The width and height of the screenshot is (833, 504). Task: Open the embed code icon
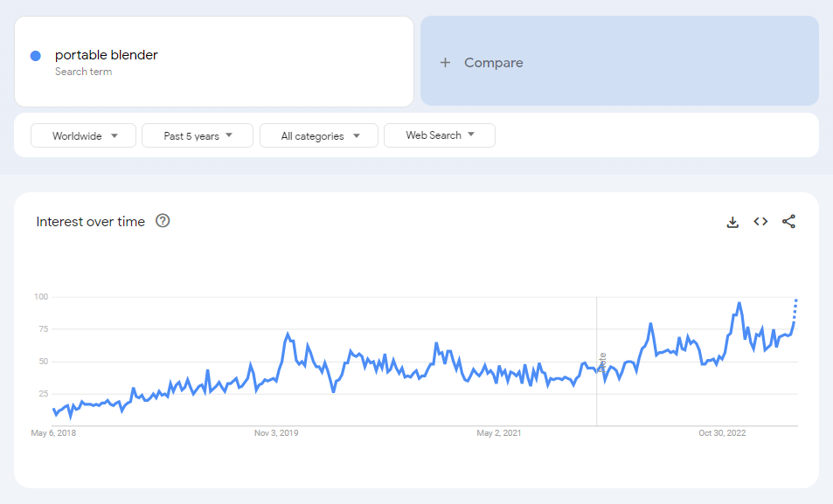coord(760,222)
